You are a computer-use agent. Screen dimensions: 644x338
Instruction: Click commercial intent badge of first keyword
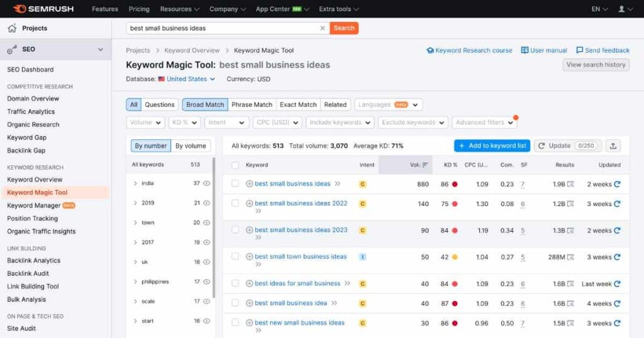coord(363,184)
